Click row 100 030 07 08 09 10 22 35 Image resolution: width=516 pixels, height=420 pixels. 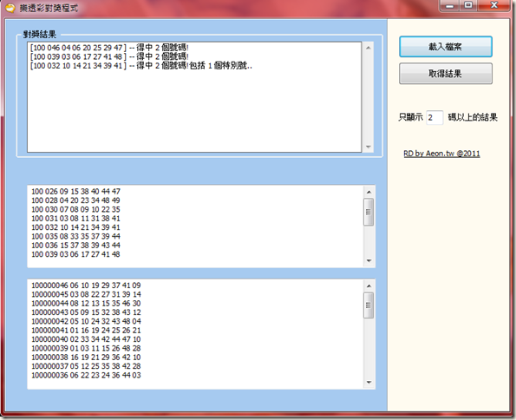75,209
